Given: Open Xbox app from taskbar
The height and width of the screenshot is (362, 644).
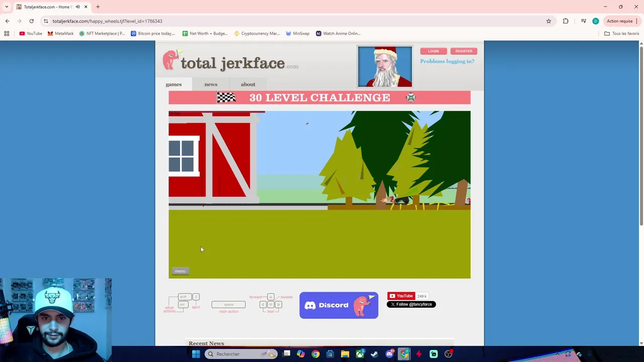Looking at the screenshot, I should [360, 354].
